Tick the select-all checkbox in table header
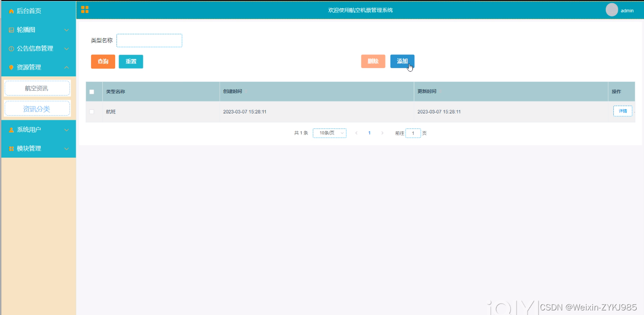644x315 pixels. (92, 91)
